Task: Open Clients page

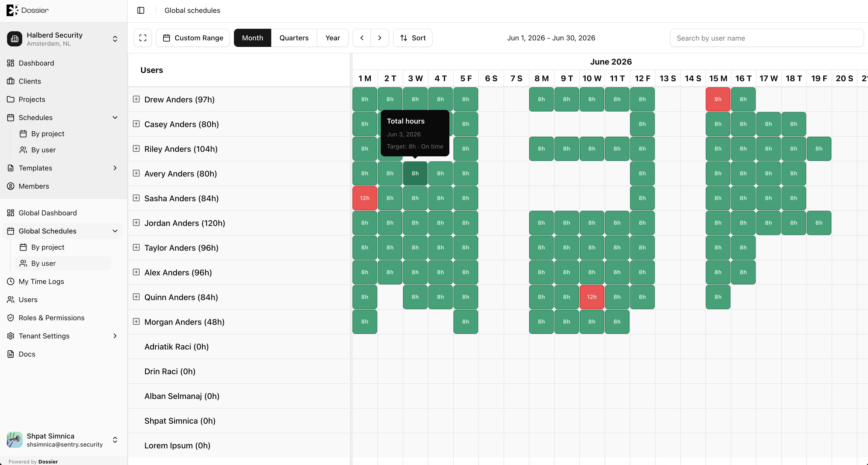Action: tap(30, 81)
